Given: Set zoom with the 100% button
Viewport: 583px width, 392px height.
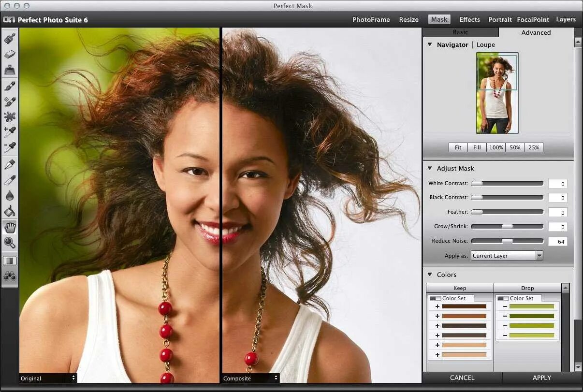Looking at the screenshot, I should 496,147.
